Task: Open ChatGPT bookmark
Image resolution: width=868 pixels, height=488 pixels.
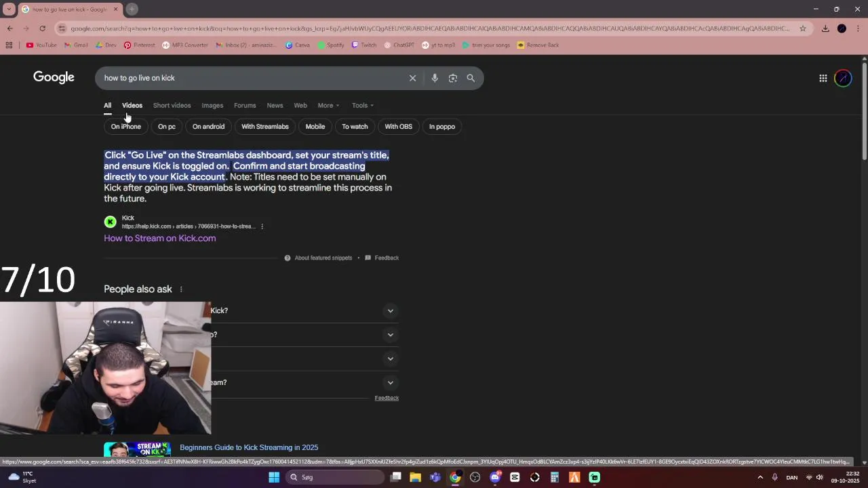Action: (x=398, y=45)
